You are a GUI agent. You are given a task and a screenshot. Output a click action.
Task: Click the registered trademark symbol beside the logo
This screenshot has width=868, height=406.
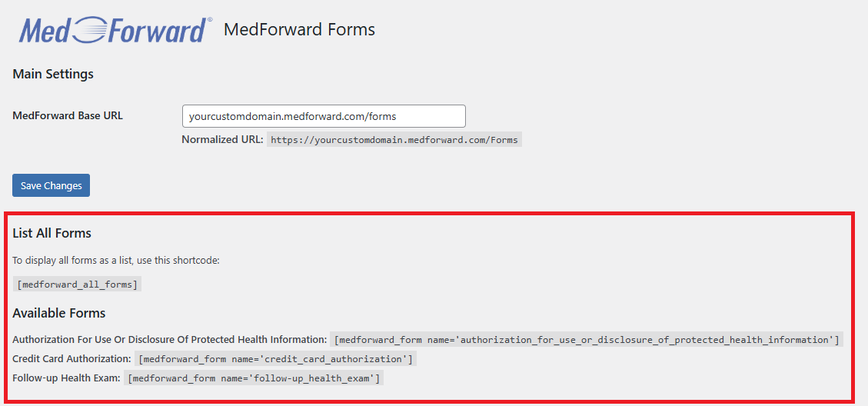210,20
